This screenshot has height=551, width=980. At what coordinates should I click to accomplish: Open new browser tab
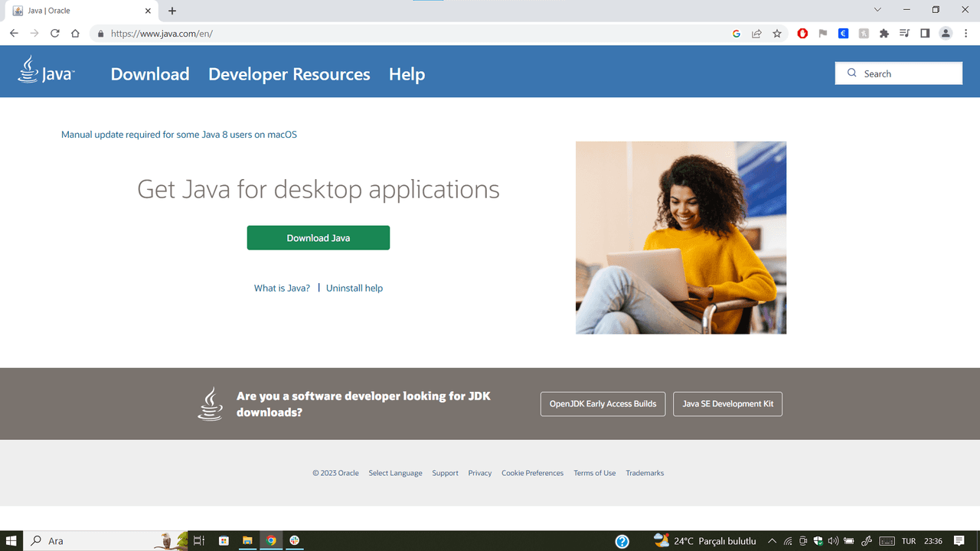pyautogui.click(x=172, y=11)
